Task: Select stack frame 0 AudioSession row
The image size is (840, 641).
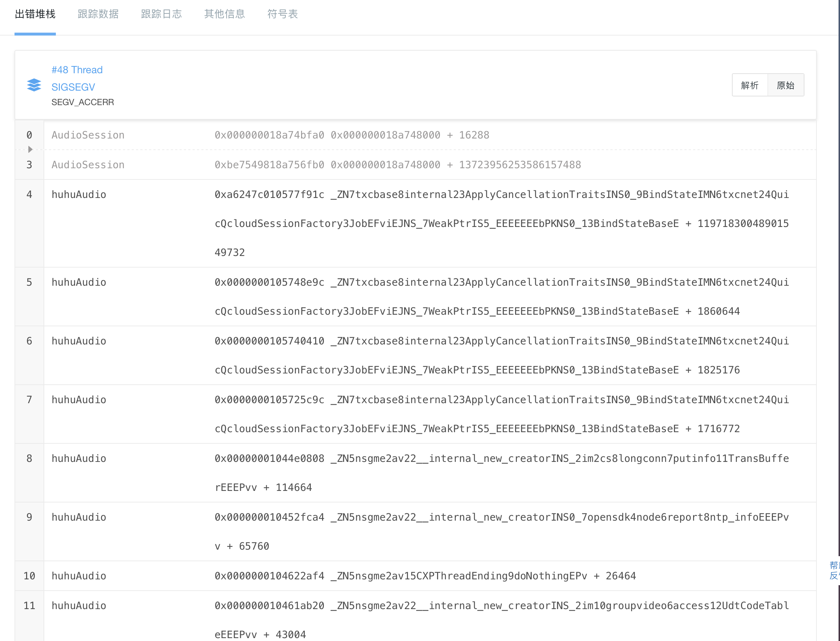Action: click(x=88, y=135)
